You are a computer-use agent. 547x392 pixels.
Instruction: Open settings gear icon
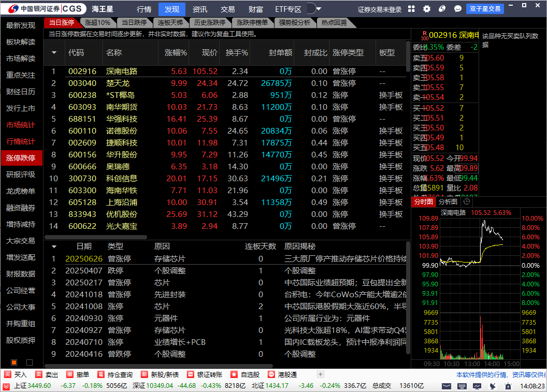[x=427, y=9]
